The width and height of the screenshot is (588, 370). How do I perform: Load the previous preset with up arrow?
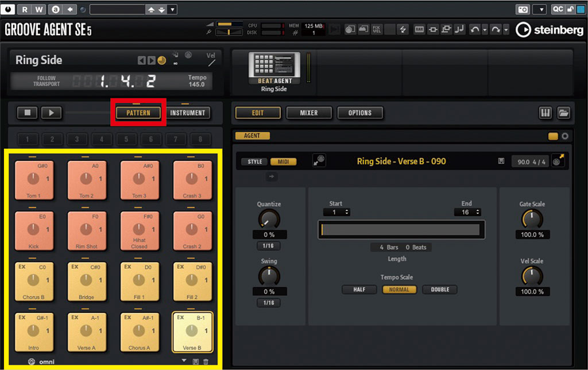tap(151, 10)
